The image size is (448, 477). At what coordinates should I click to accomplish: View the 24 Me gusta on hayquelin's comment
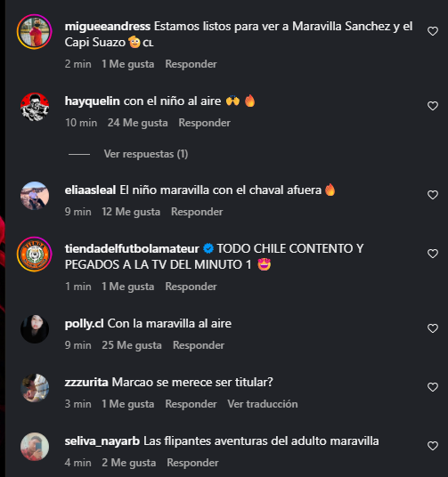coord(138,123)
